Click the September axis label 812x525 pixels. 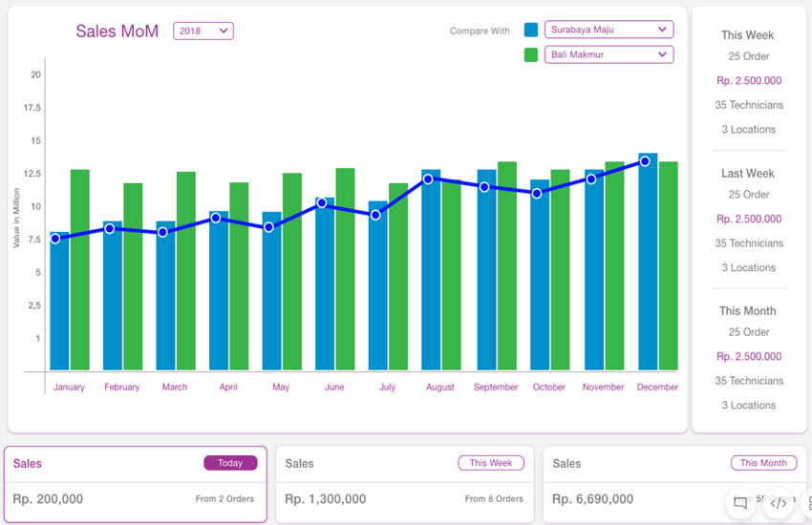point(496,387)
